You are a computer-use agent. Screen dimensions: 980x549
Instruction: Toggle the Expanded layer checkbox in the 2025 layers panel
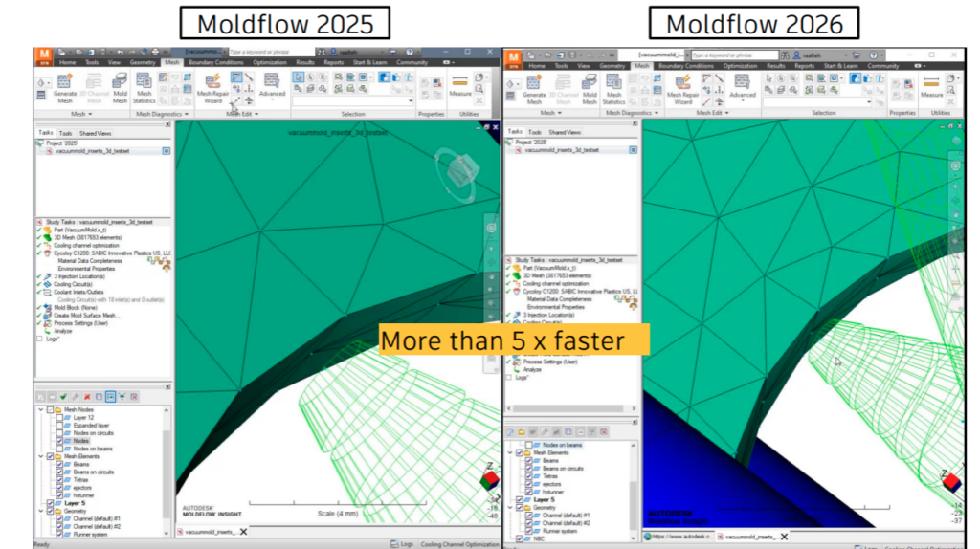(x=59, y=426)
